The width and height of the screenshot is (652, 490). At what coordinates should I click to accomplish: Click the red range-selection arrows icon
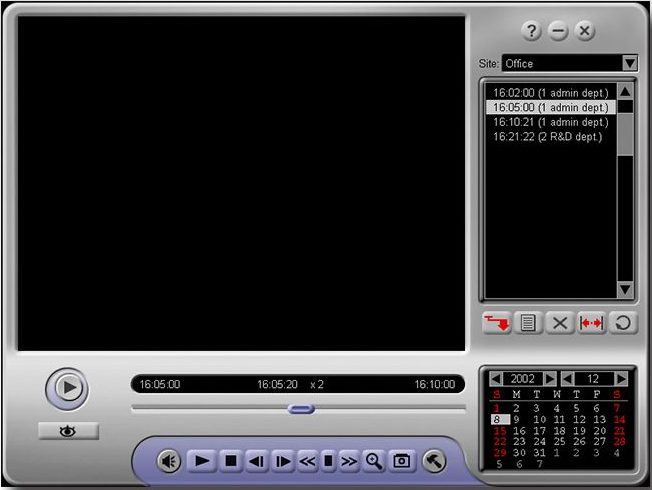[591, 323]
